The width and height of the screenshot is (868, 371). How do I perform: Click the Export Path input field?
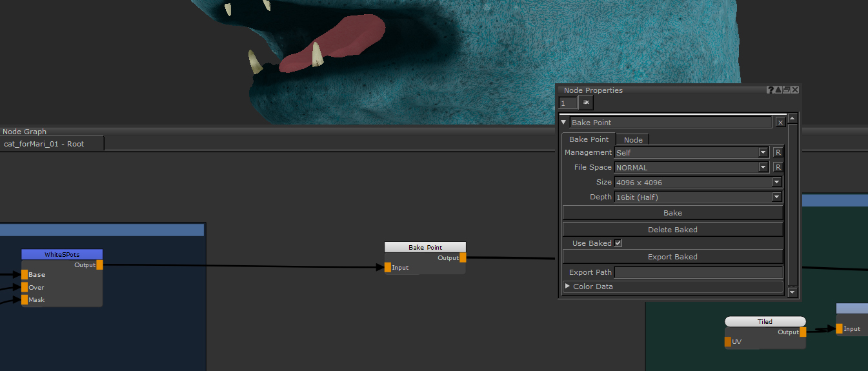[698, 272]
